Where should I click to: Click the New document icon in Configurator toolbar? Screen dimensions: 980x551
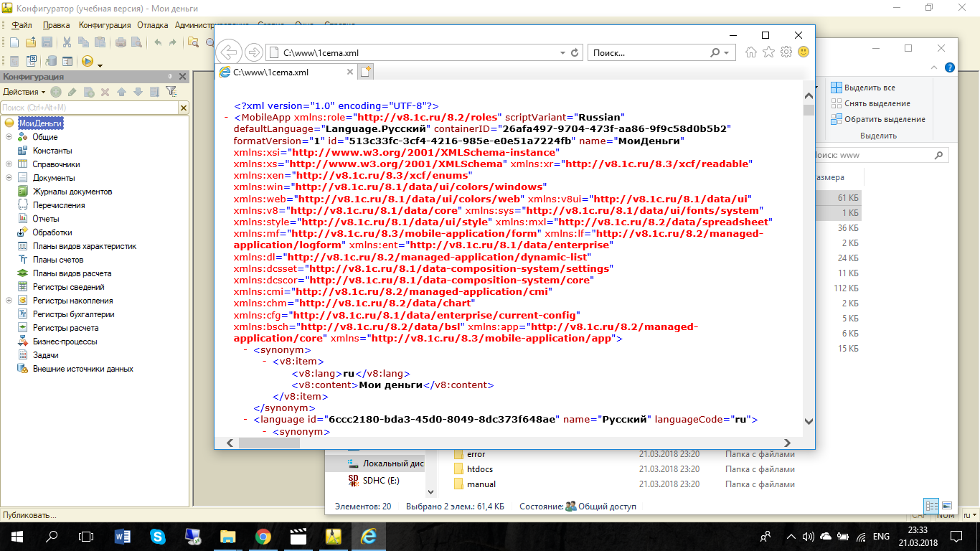coord(15,42)
